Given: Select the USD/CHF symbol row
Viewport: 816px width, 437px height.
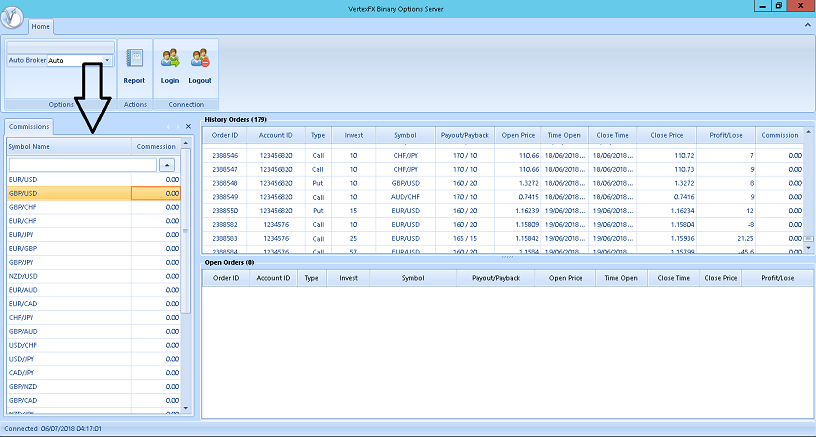Looking at the screenshot, I should (94, 345).
